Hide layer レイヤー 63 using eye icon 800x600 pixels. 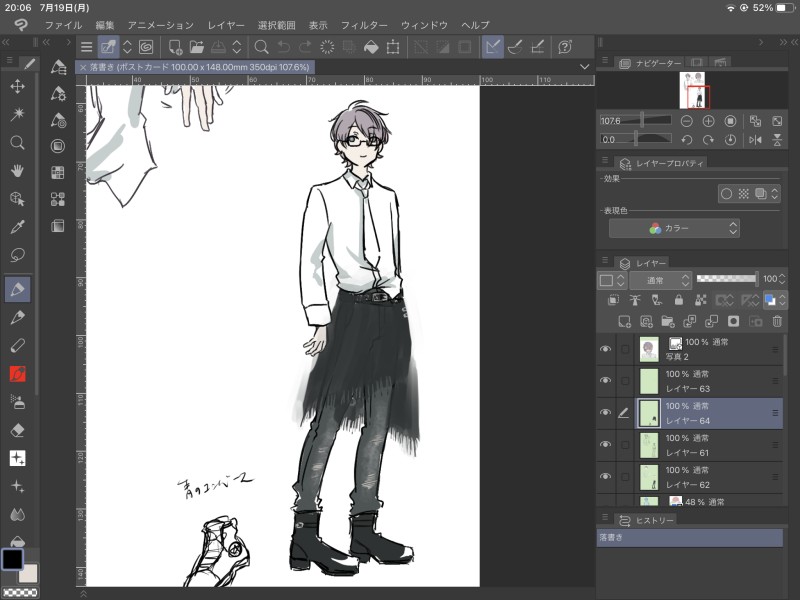(605, 381)
